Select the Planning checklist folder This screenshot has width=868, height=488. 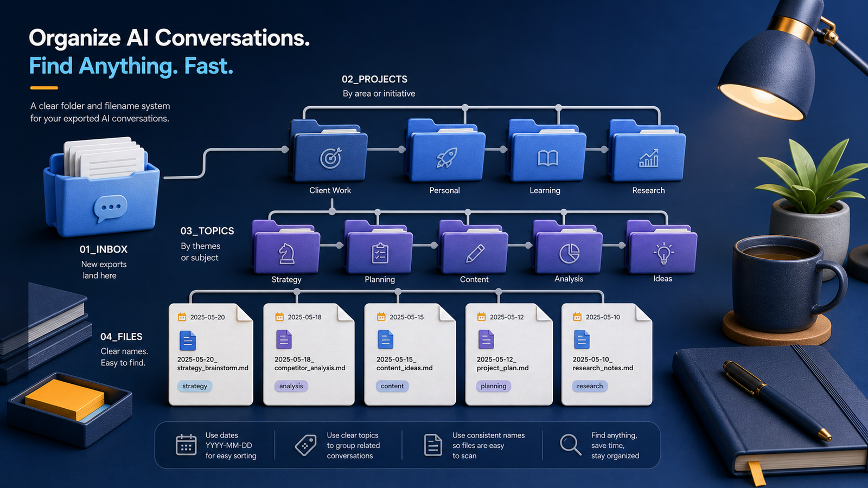click(379, 247)
